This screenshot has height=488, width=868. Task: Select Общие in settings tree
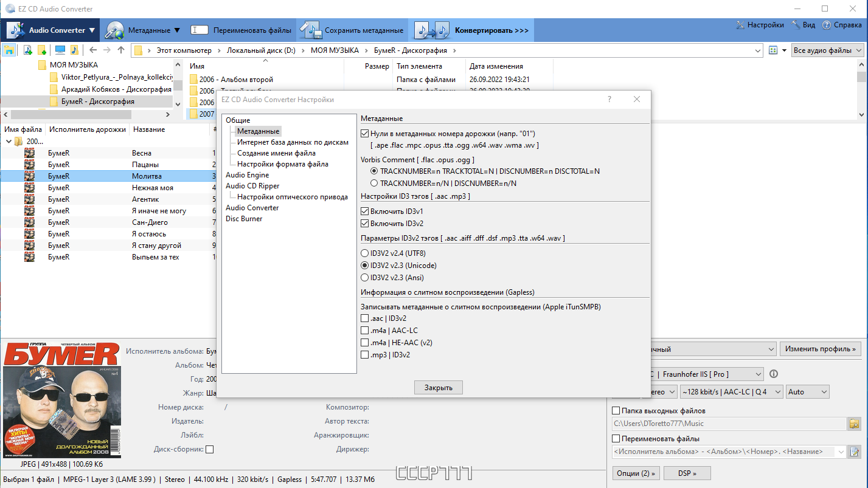click(238, 120)
